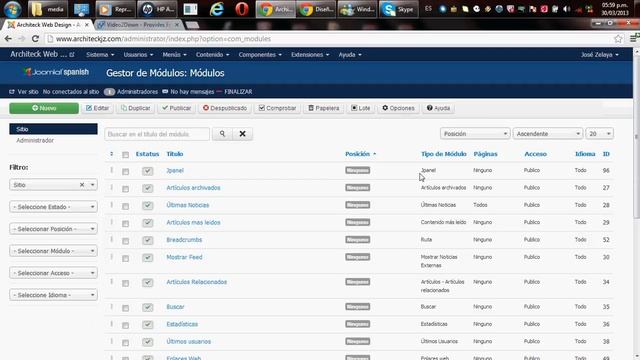640x360 pixels.
Task: Open the Sistema menu
Action: pos(100,54)
